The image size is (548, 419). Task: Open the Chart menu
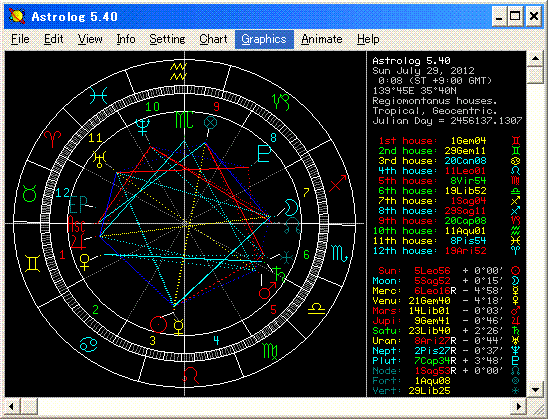[213, 39]
